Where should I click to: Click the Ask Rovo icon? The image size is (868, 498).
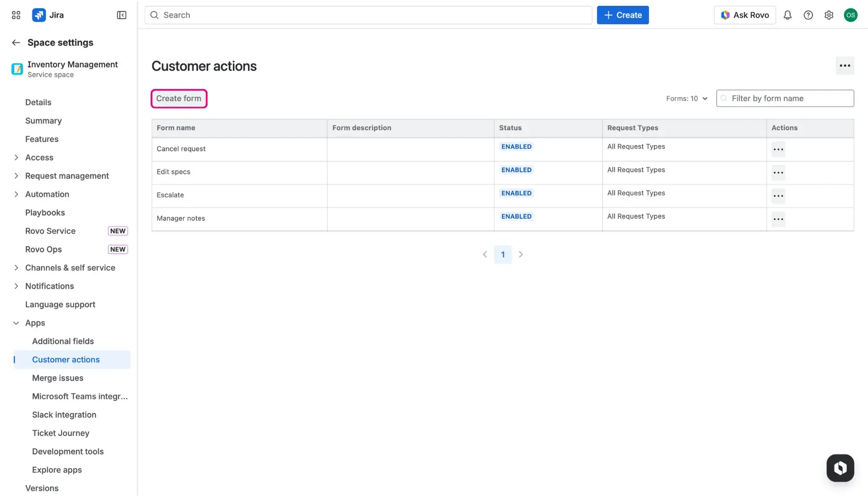tap(725, 15)
